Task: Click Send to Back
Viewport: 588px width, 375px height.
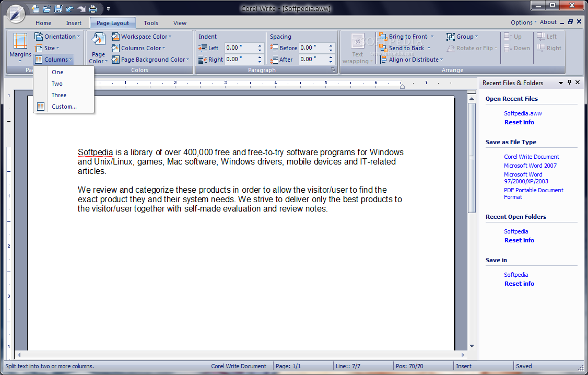Action: [402, 48]
